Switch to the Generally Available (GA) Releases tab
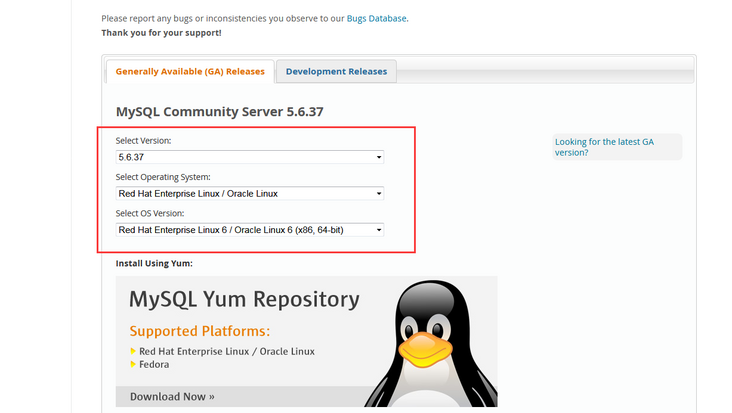This screenshot has height=413, width=732. pyautogui.click(x=190, y=71)
